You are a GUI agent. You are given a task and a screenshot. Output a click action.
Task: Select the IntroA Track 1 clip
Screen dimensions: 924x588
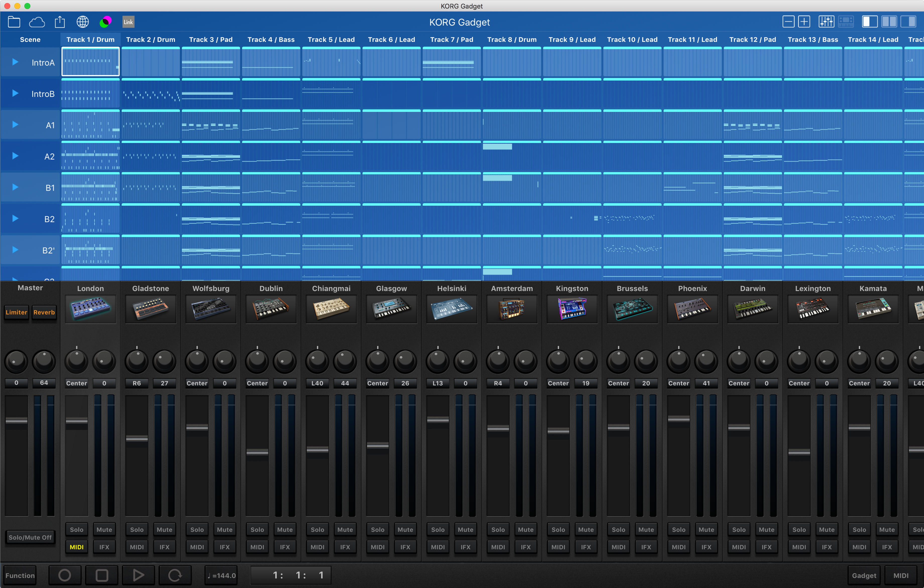pyautogui.click(x=91, y=62)
